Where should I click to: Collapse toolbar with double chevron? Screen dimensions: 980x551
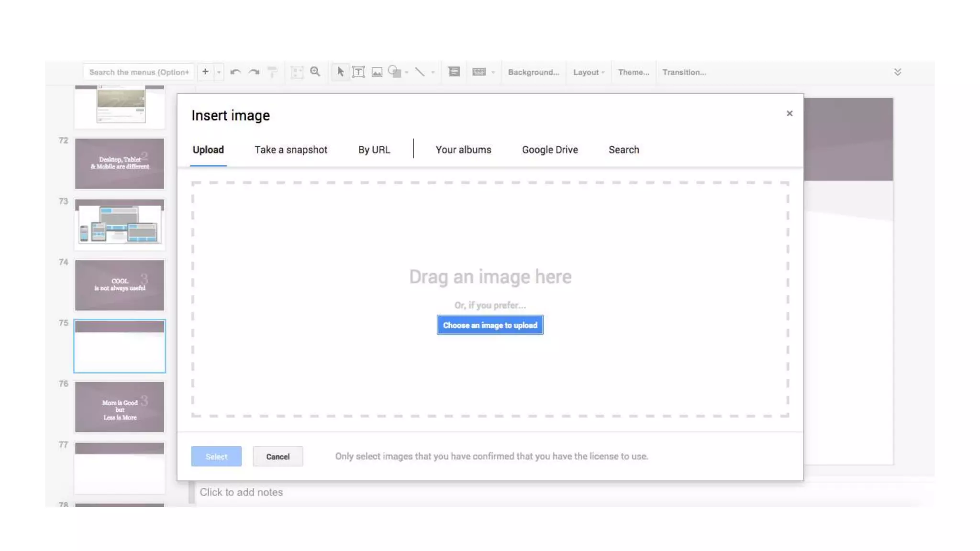[897, 72]
